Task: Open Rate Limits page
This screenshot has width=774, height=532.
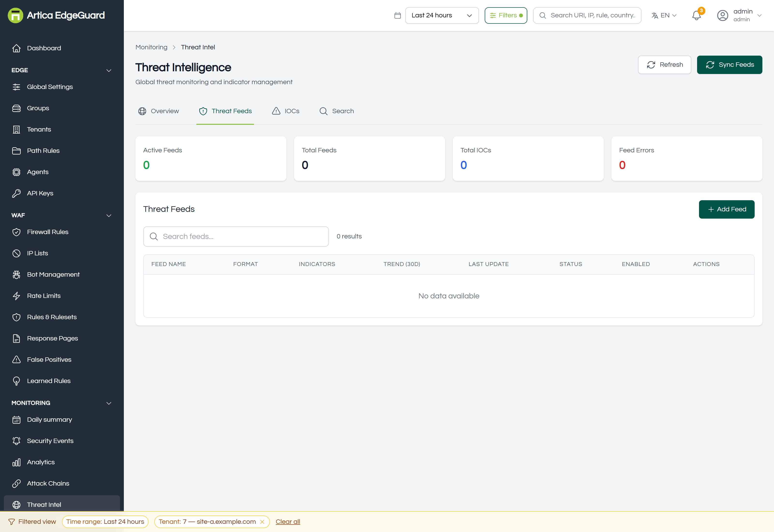Action: pyautogui.click(x=62, y=296)
